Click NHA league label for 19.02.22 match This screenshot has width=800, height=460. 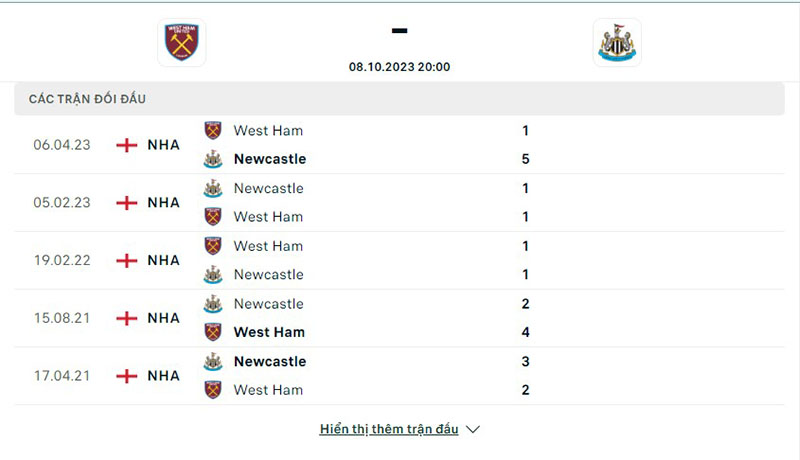click(x=163, y=261)
